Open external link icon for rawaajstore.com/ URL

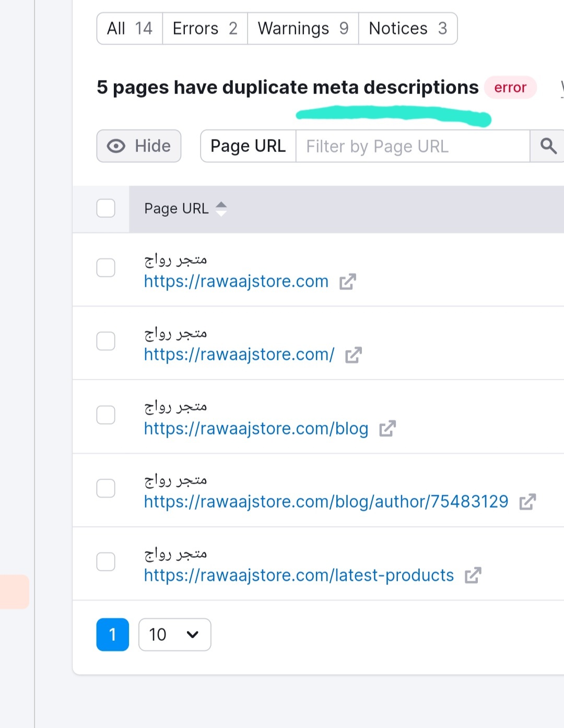(354, 355)
